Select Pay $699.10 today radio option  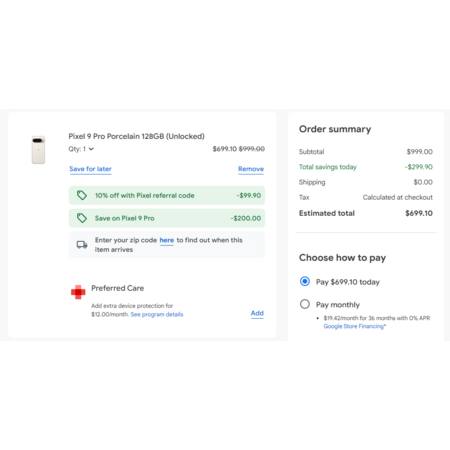pyautogui.click(x=305, y=281)
